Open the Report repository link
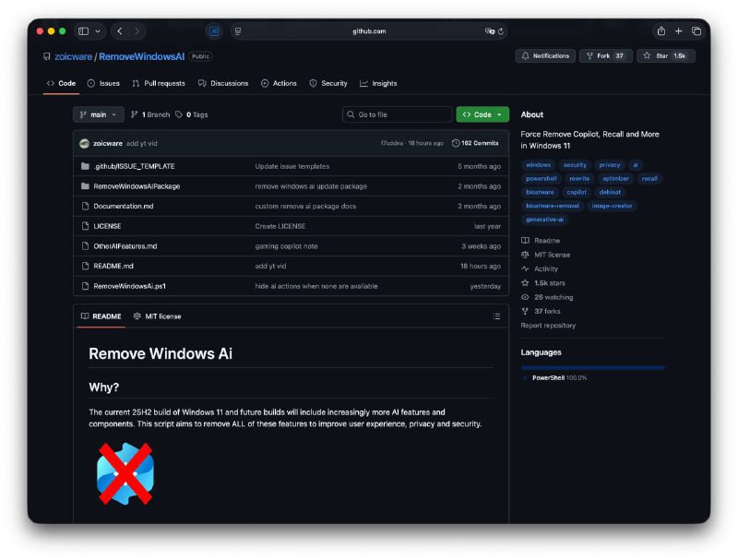Viewport: 738px width, 560px height. coord(549,325)
